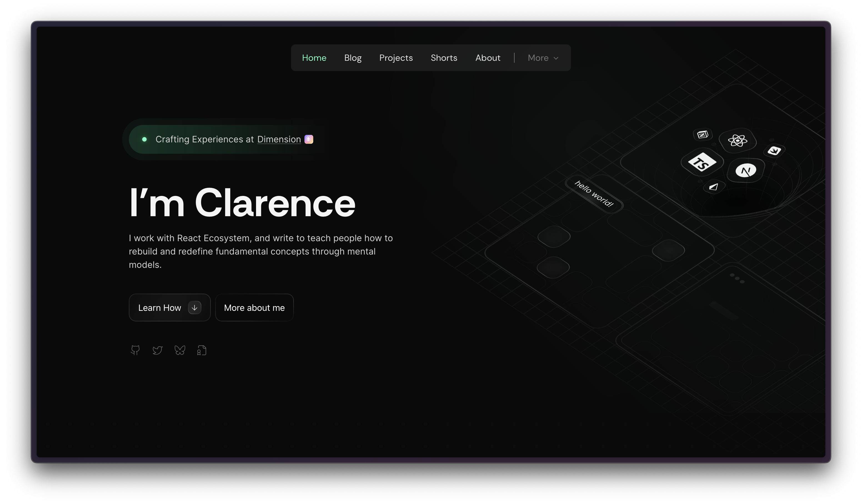Click the Dimension logo badge

tap(309, 139)
